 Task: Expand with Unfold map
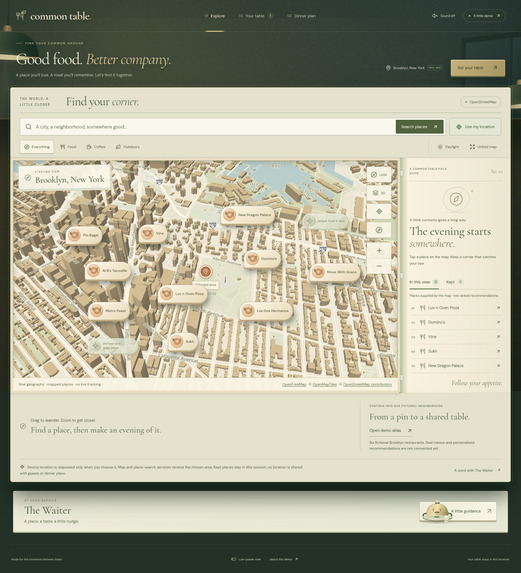coord(483,147)
